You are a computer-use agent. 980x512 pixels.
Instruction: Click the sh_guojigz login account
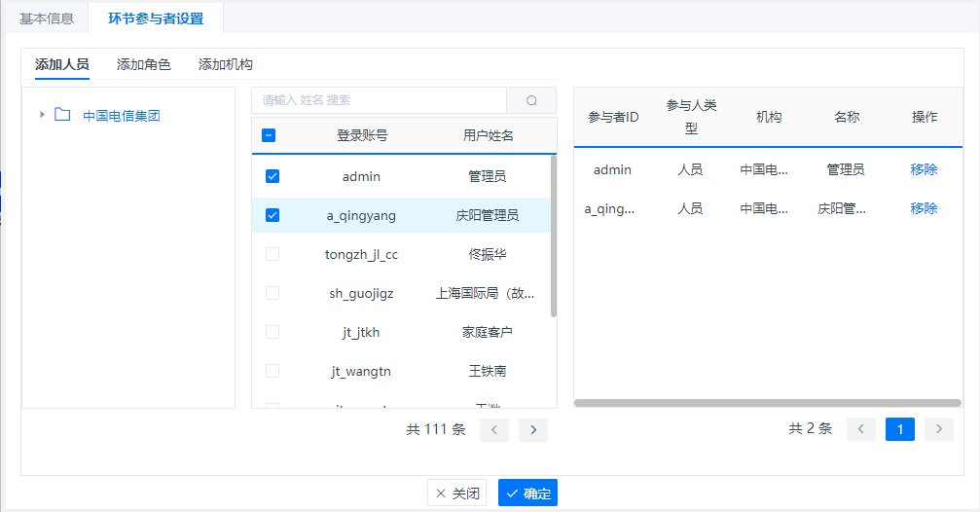[x=361, y=293]
